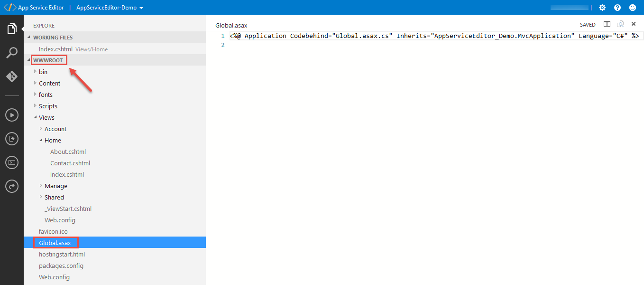Screen dimensions: 644x285
Task: Open About.cshtml file
Action: click(x=68, y=152)
